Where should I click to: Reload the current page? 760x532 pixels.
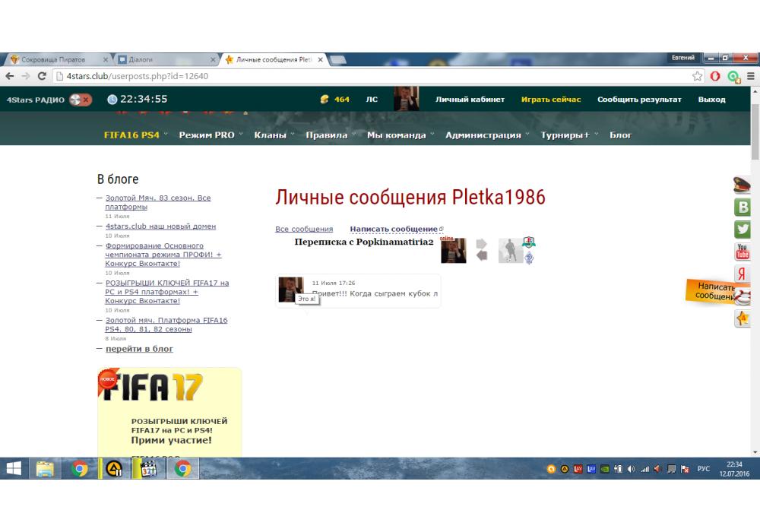[x=42, y=76]
